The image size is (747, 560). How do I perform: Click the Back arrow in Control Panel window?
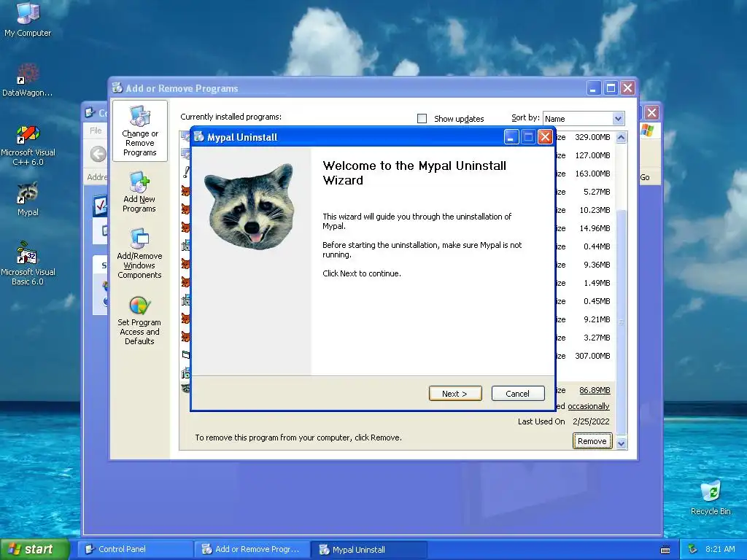(98, 154)
